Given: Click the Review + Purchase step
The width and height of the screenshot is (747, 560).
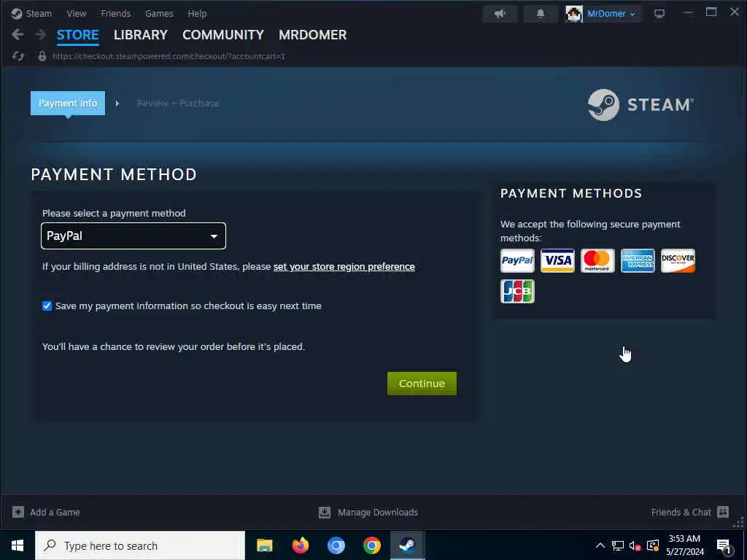Looking at the screenshot, I should click(x=178, y=104).
